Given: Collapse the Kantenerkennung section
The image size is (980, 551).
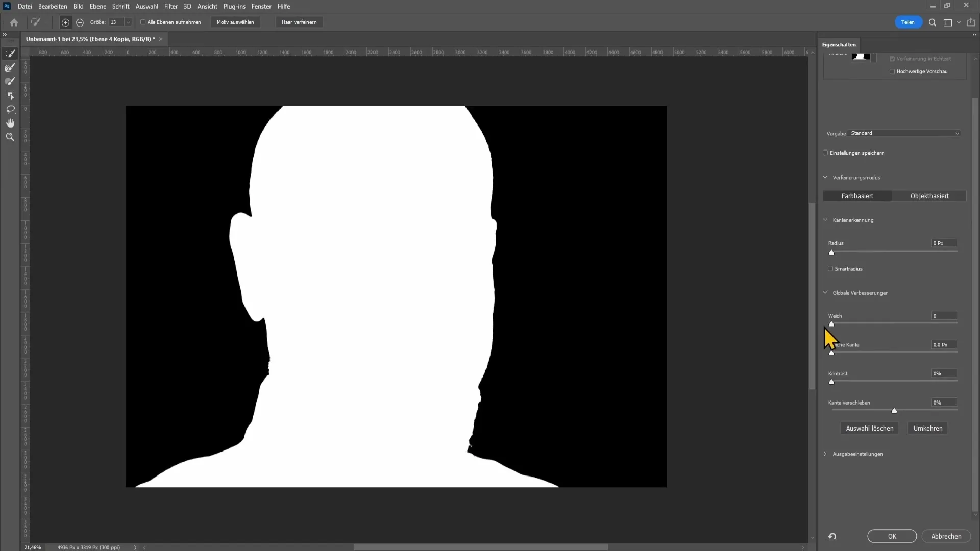Looking at the screenshot, I should coord(825,220).
